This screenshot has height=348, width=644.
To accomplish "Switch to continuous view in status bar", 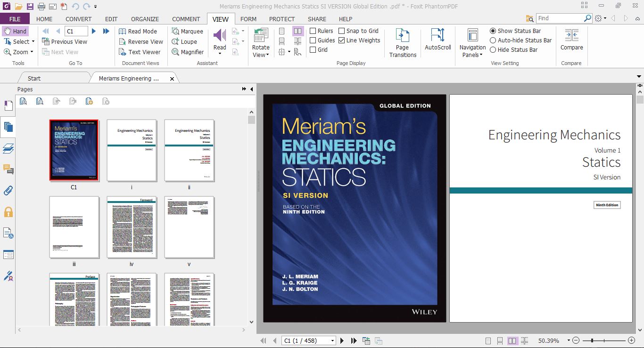I will coord(500,340).
